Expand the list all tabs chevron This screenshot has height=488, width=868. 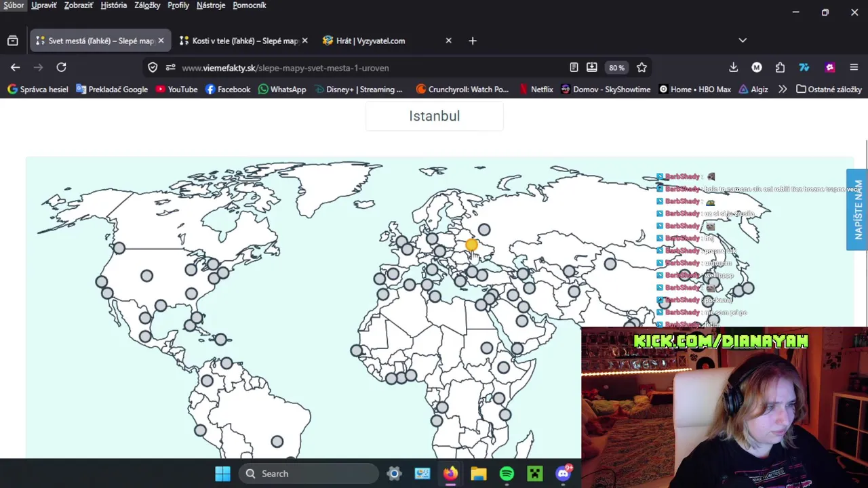tap(743, 41)
